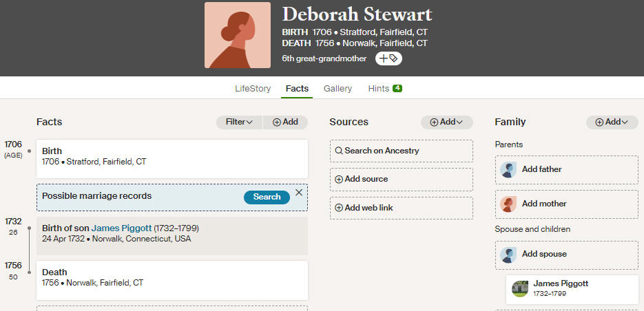Follow the James Piggott link in birth event

[122, 228]
